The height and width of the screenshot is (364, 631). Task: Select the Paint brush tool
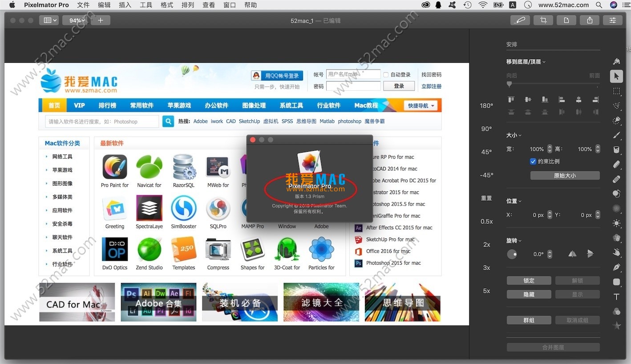[x=616, y=135]
